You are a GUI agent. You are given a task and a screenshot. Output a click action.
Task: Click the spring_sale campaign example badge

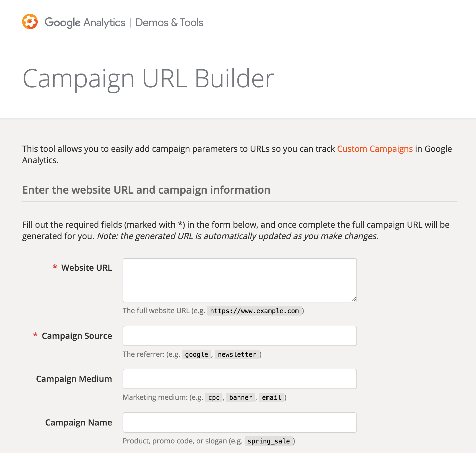click(x=268, y=441)
